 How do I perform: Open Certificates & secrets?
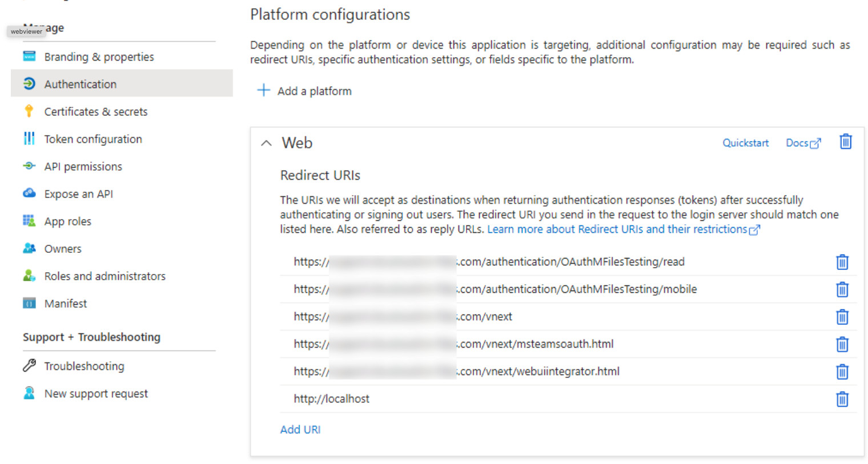[96, 112]
